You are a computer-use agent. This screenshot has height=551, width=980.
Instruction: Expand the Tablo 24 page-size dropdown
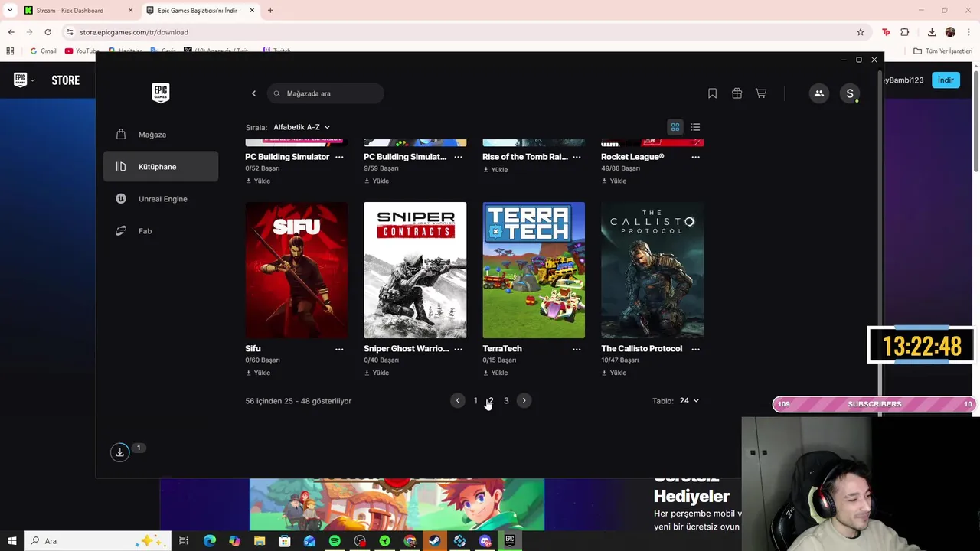(689, 401)
